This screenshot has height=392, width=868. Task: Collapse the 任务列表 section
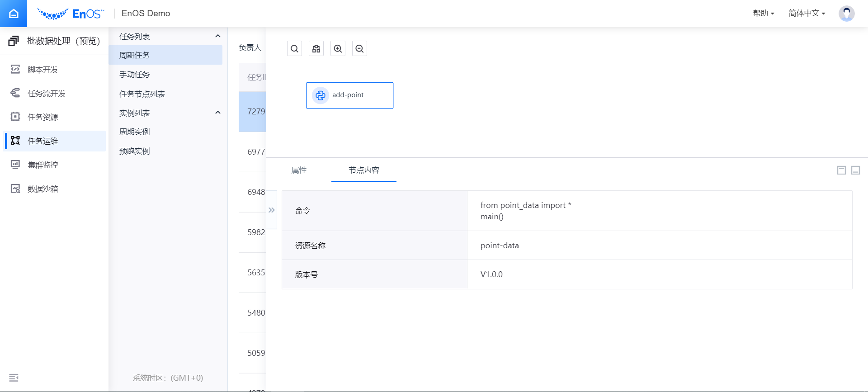(x=217, y=37)
